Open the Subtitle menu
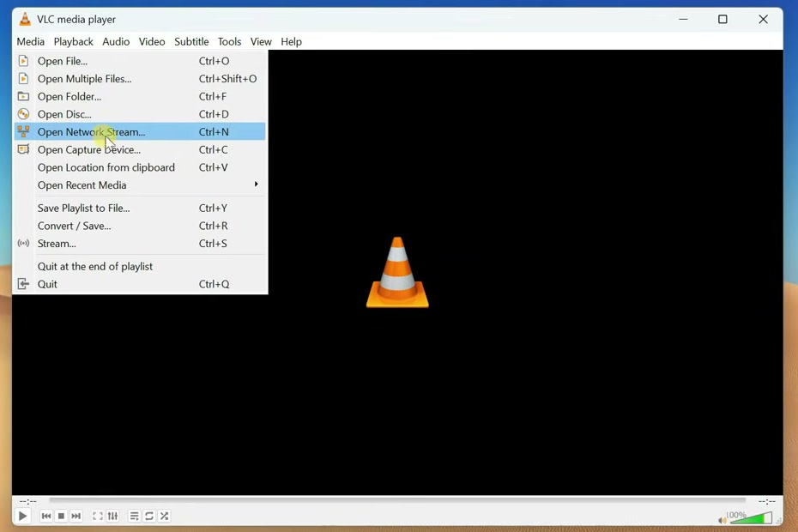 point(191,42)
